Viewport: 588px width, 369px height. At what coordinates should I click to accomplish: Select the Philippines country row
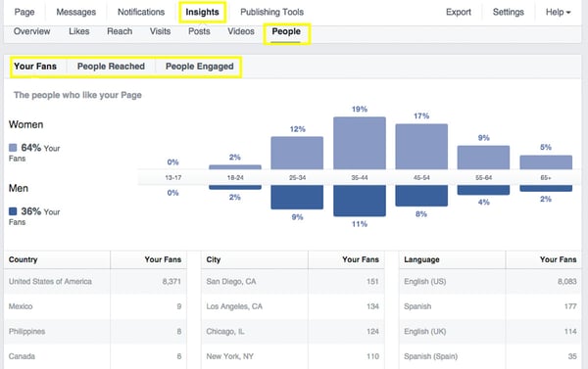pyautogui.click(x=95, y=332)
